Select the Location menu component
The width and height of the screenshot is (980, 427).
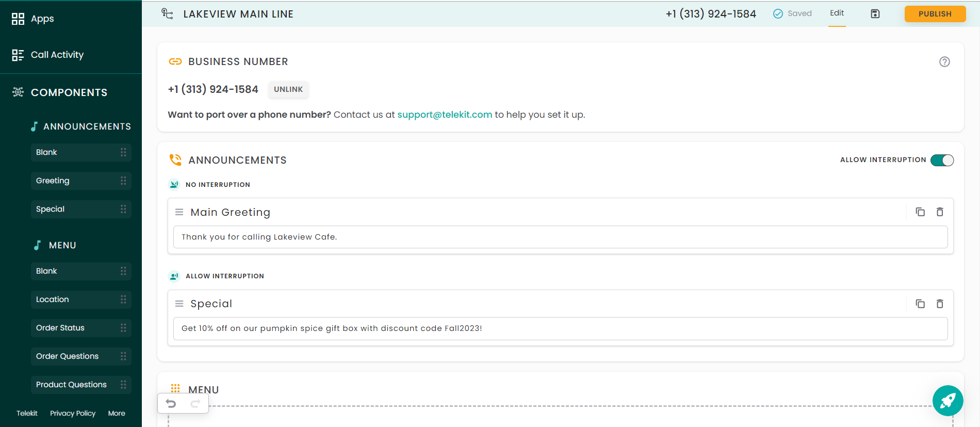pos(81,299)
